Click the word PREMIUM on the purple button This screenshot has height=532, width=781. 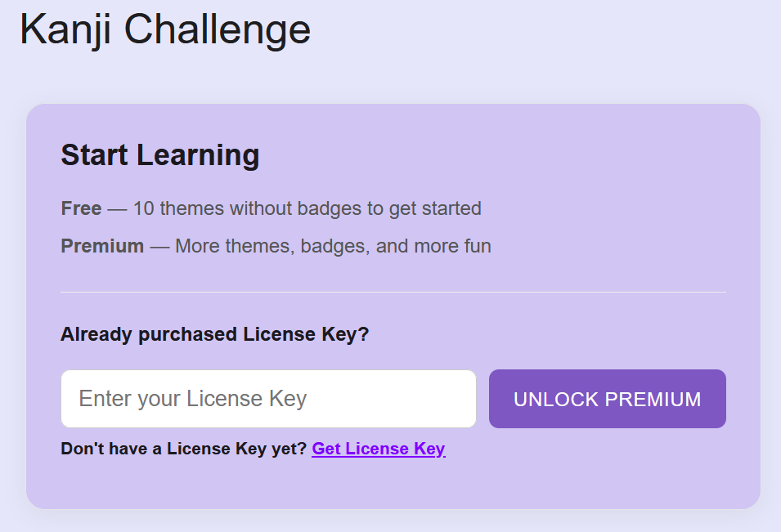click(x=653, y=399)
